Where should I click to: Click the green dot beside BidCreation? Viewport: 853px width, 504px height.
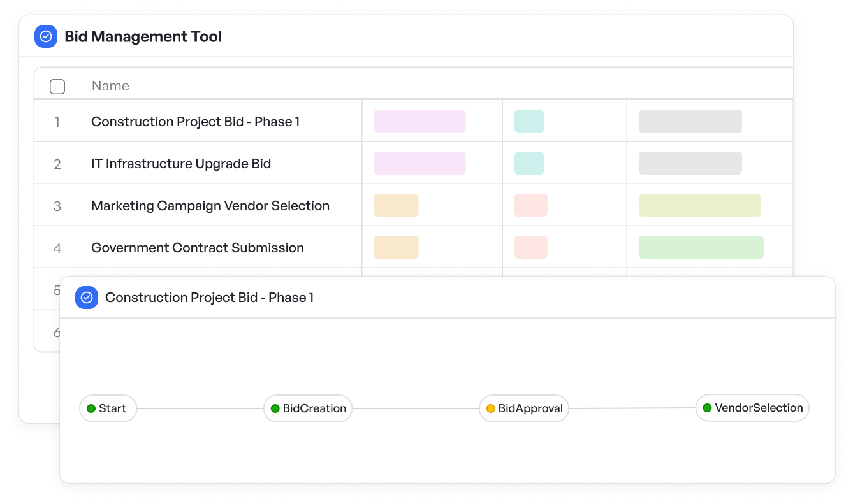coord(275,408)
